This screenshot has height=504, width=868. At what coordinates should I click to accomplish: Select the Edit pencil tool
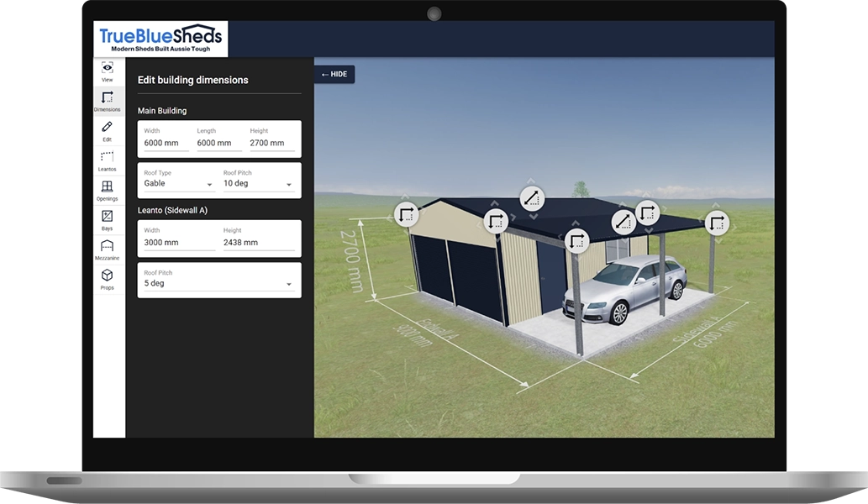[x=107, y=130]
